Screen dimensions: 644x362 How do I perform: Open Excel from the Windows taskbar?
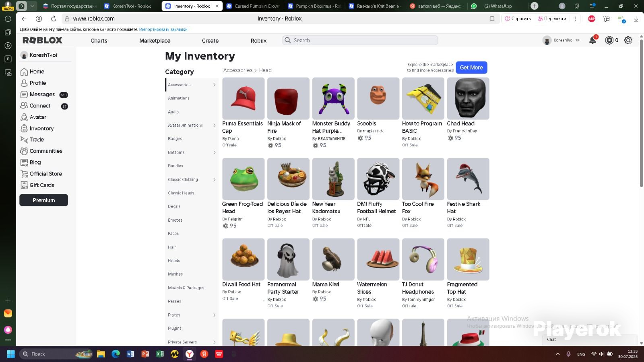(160, 354)
